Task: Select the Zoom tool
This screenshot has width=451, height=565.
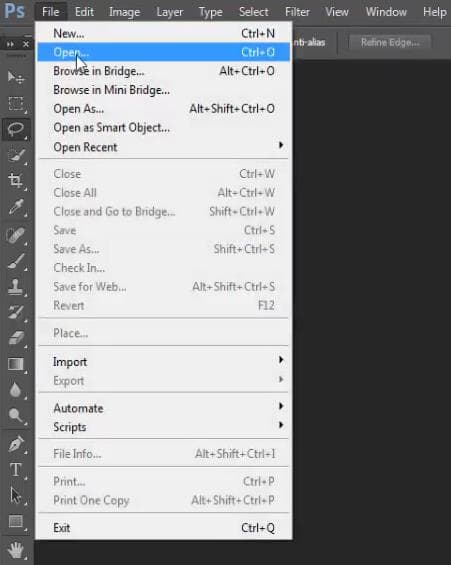Action: pos(16,415)
